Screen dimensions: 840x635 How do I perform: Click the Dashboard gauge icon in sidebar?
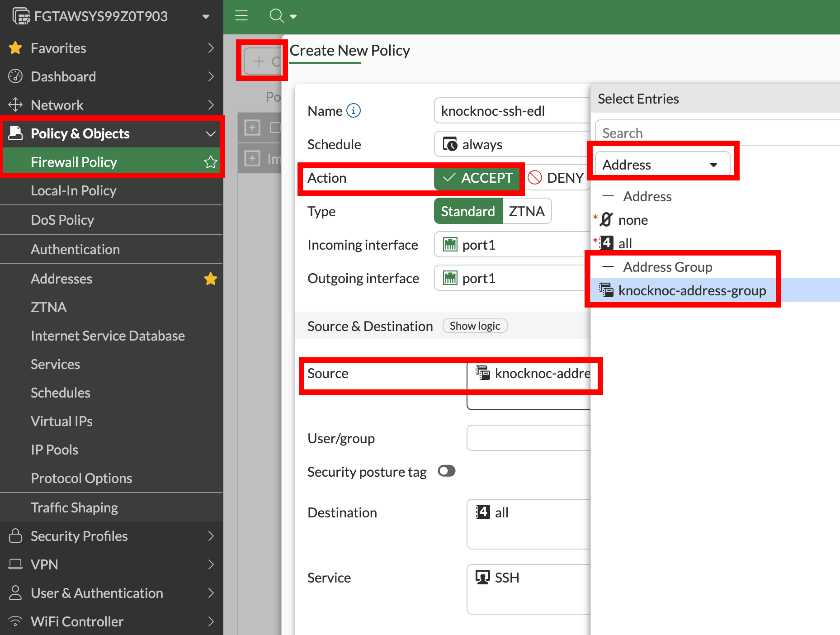[15, 76]
